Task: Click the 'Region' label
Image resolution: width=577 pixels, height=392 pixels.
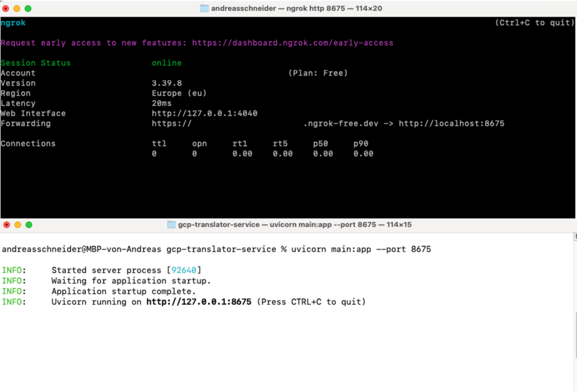Action: [x=15, y=93]
